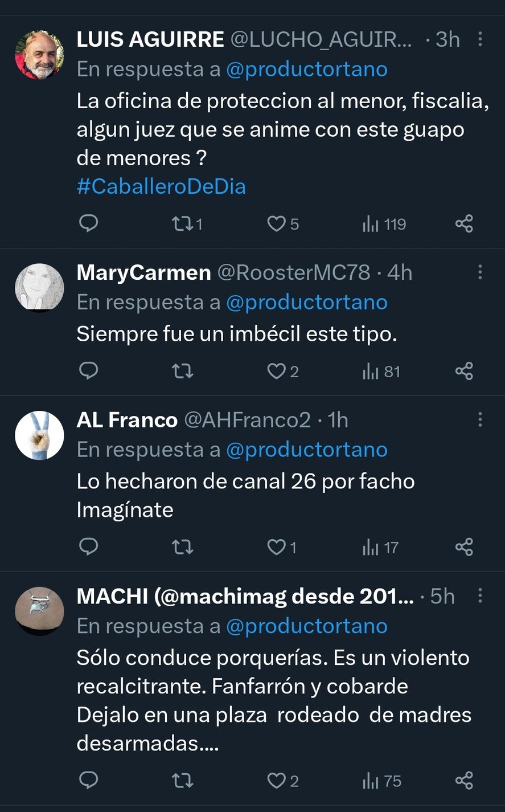Viewport: 505px width, 812px height.
Task: Open more options on MaryCarmen's tweet
Action: (480, 272)
